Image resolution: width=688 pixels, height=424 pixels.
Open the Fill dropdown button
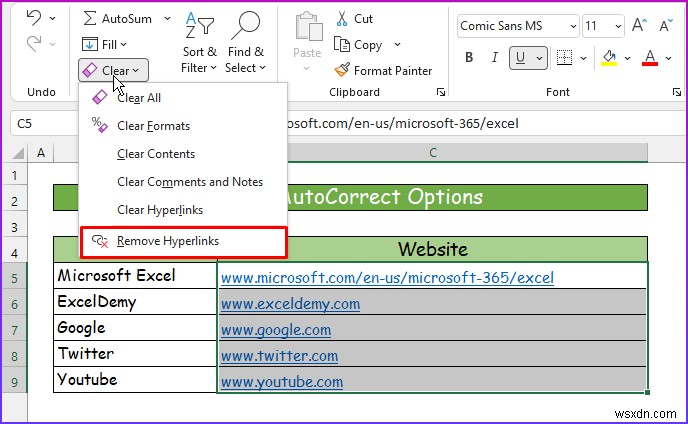click(104, 44)
